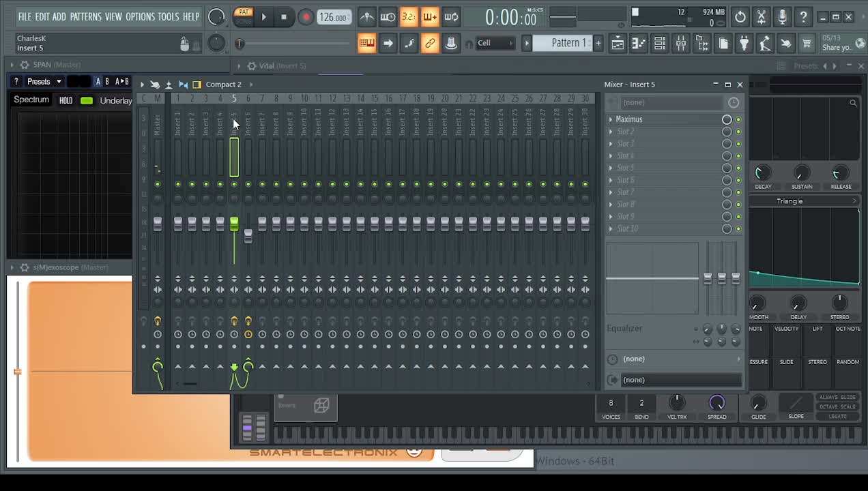Toggle typing keyboard to piano icon
This screenshot has width=868, height=491.
point(367,44)
